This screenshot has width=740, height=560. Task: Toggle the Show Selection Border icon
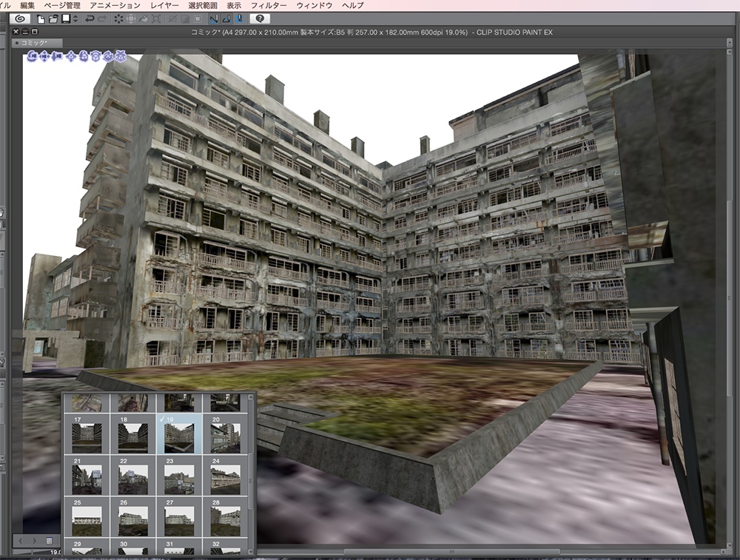[198, 19]
